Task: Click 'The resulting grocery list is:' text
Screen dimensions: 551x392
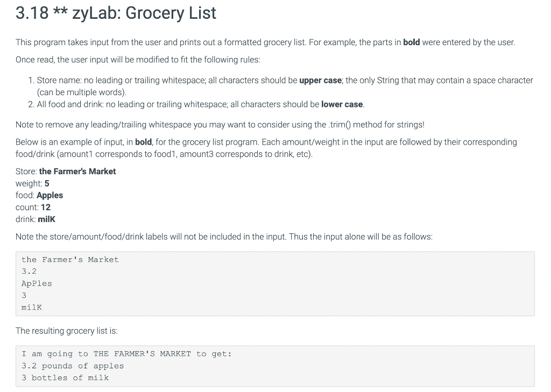Action: click(66, 331)
